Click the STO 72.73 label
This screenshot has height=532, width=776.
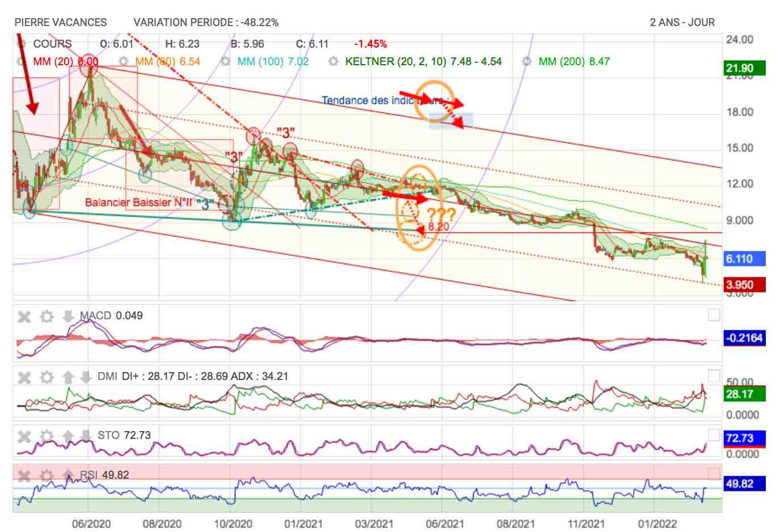coord(124,435)
